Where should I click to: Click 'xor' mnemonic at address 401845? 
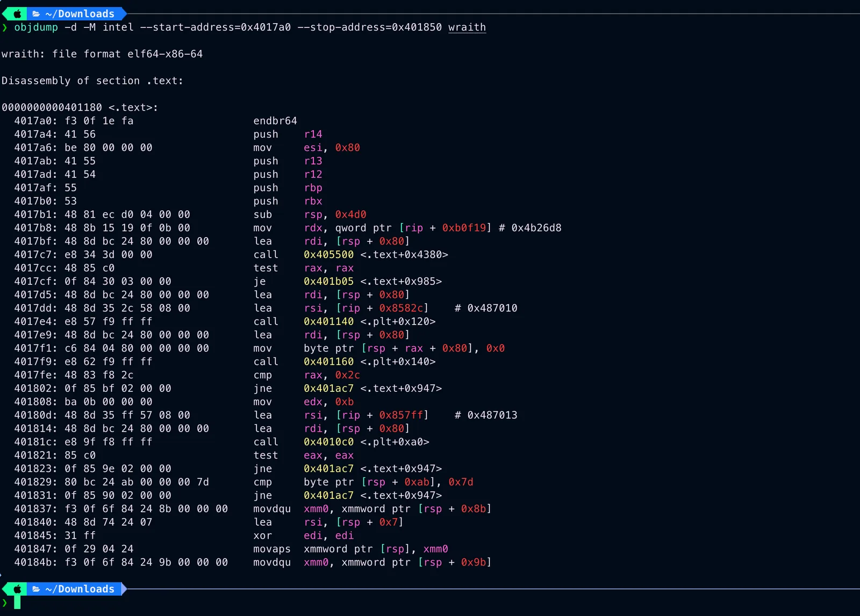[263, 535]
